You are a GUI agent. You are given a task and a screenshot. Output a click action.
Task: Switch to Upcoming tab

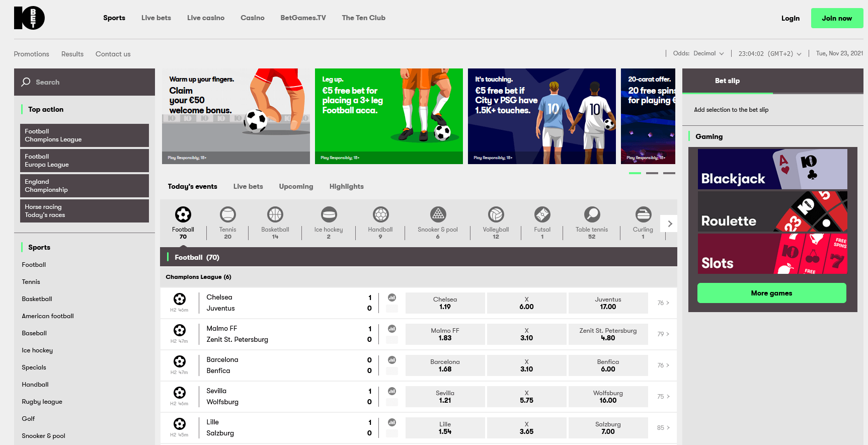click(296, 186)
